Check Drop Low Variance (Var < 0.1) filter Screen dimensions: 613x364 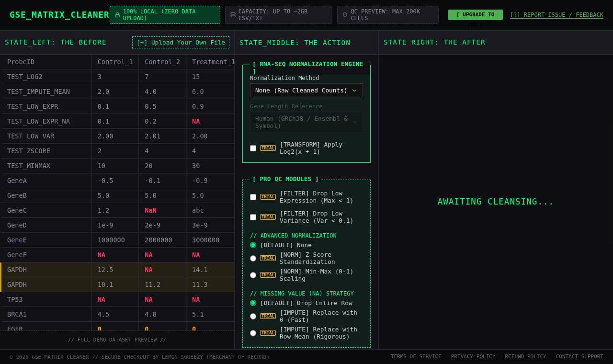tap(253, 217)
